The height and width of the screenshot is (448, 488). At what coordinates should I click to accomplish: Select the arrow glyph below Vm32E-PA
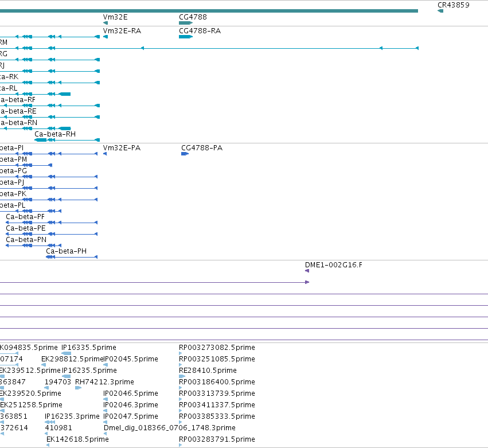click(105, 154)
